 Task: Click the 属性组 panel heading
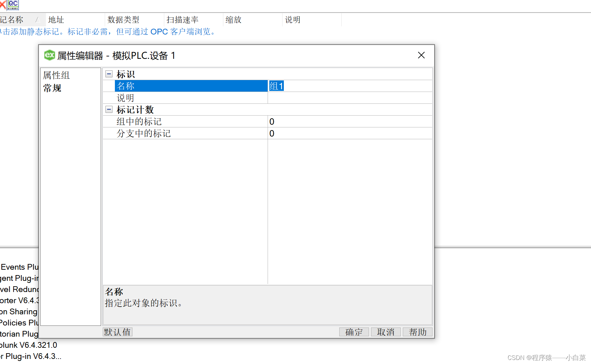56,75
